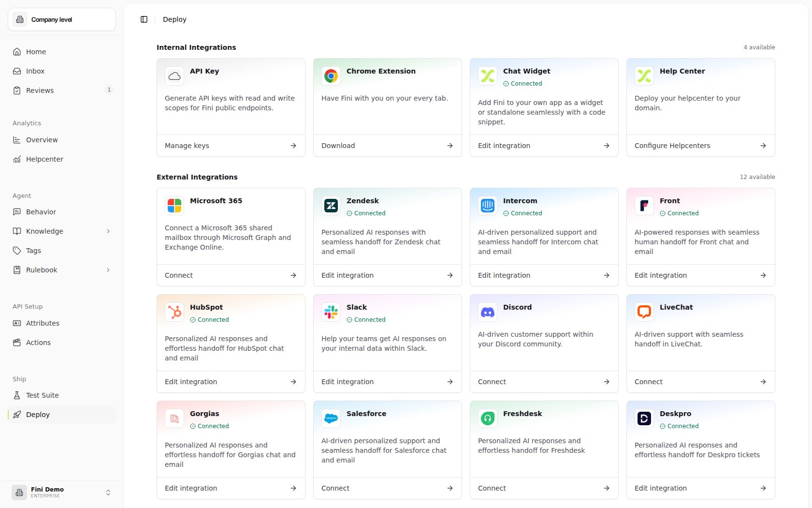Screen dimensions: 812x508
Task: Click Connect on Discord card
Action: pos(544,382)
